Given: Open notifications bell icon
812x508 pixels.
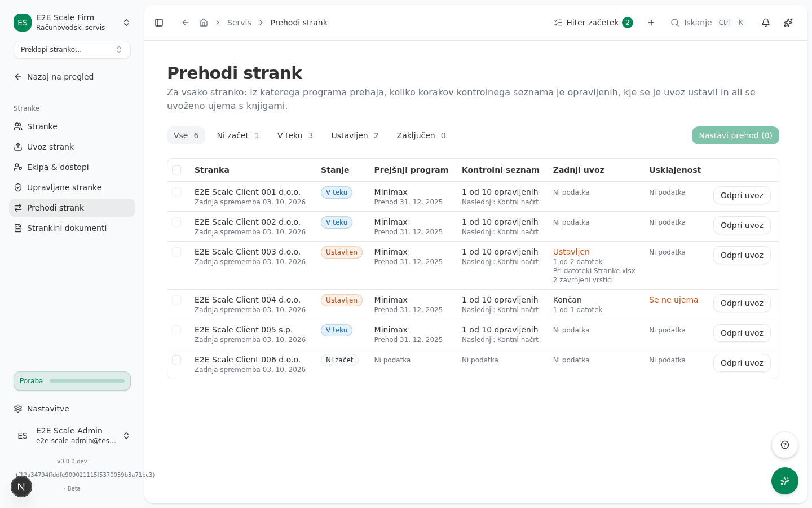Looking at the screenshot, I should pos(766,23).
